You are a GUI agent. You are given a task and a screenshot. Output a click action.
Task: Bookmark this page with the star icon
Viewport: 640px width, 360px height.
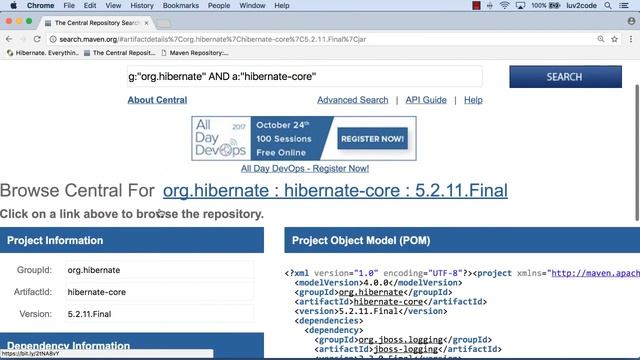[x=614, y=39]
